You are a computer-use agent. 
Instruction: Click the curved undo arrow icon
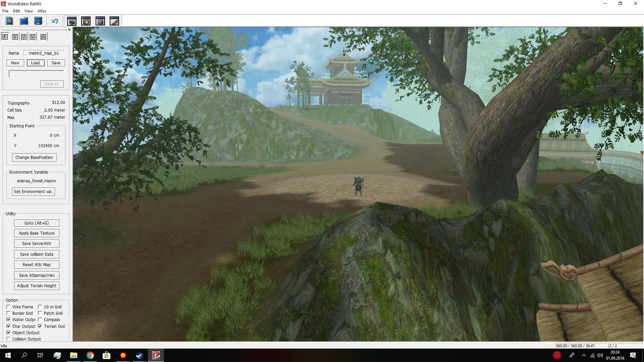coord(55,21)
